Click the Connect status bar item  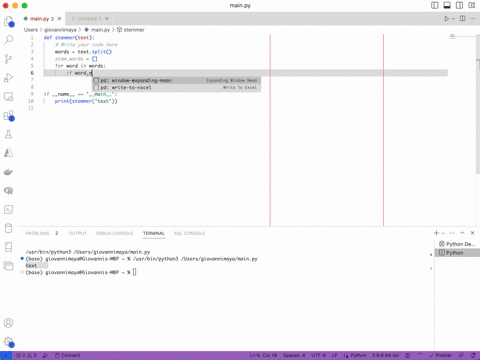coord(67,355)
